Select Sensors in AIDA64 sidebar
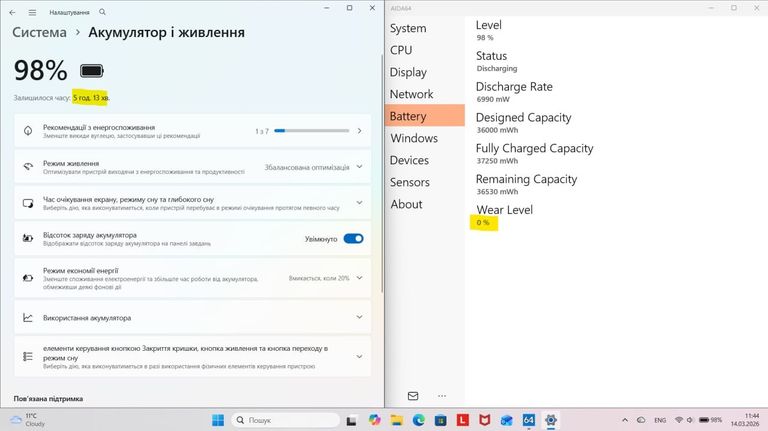The image size is (768, 431). click(409, 182)
